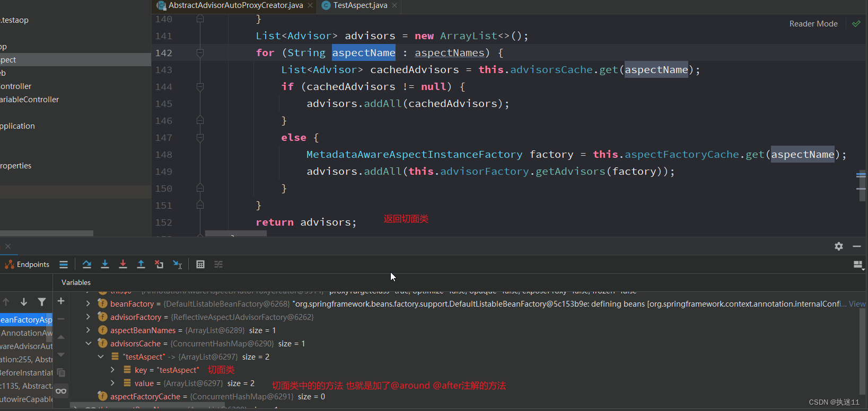The height and width of the screenshot is (411, 868).
Task: Select the wareAdvisorAut stack frame
Action: 26,346
